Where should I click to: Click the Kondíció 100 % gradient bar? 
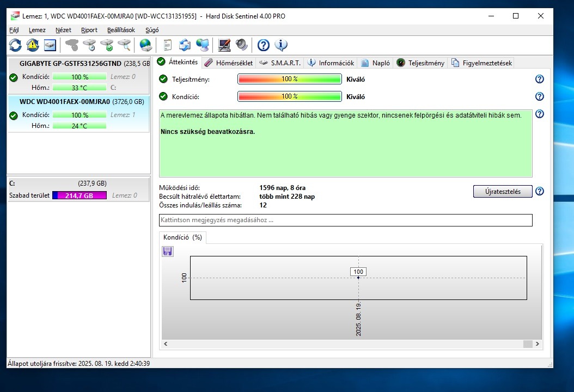coord(290,96)
